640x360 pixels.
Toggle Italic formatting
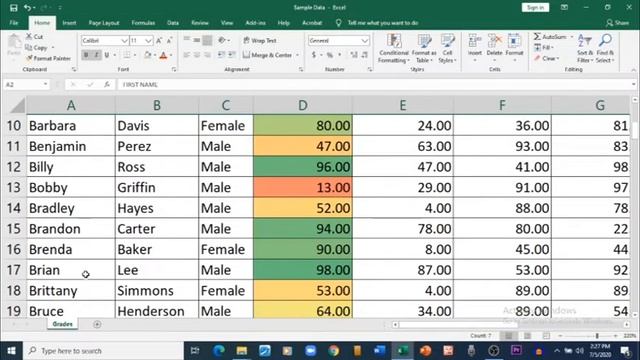click(x=96, y=55)
